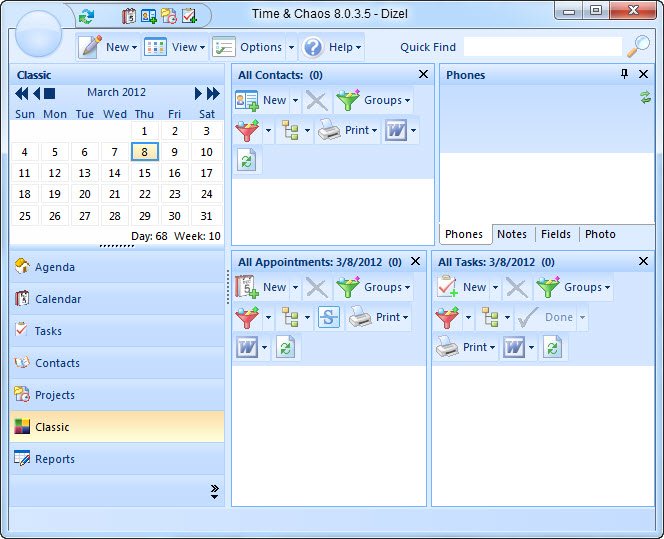Click the Quick Find magnifier icon

coord(638,46)
